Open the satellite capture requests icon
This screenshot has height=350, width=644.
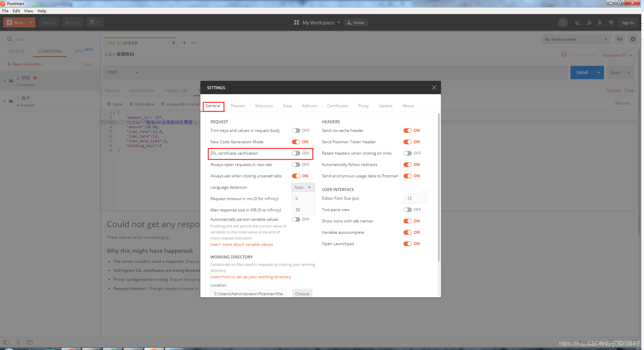coord(578,22)
